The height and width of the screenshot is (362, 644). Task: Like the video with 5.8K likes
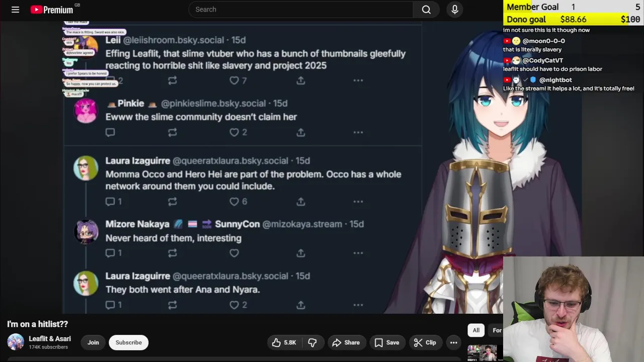pyautogui.click(x=284, y=342)
